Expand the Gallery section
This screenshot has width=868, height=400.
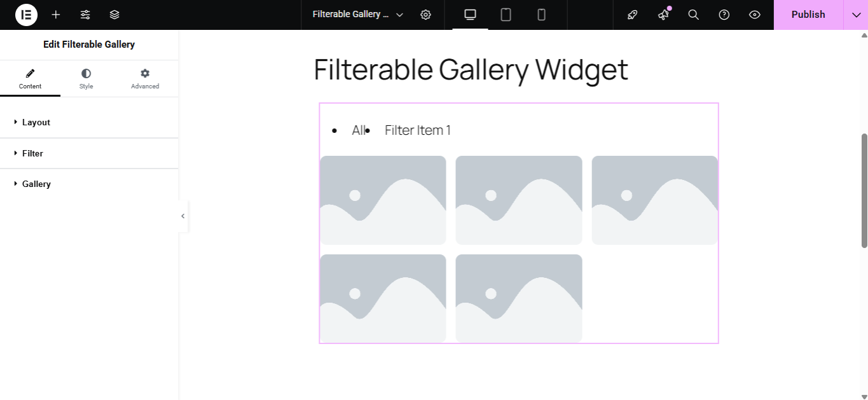89,184
